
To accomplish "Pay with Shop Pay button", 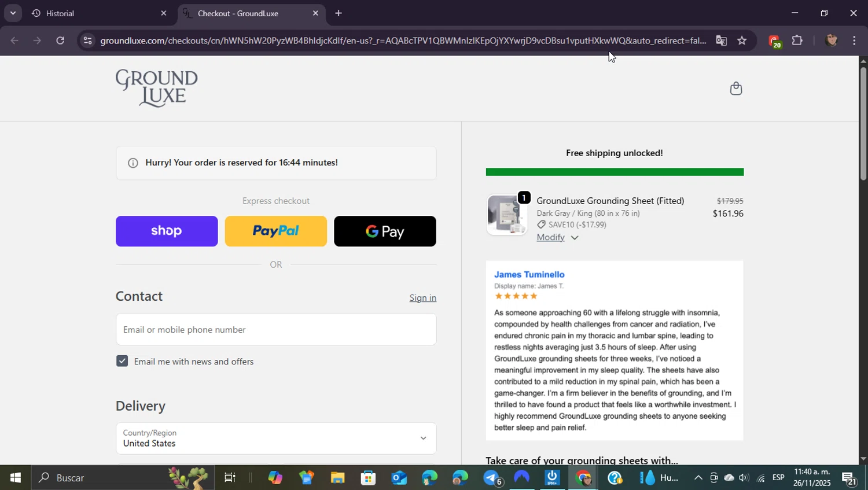I will pyautogui.click(x=167, y=231).
